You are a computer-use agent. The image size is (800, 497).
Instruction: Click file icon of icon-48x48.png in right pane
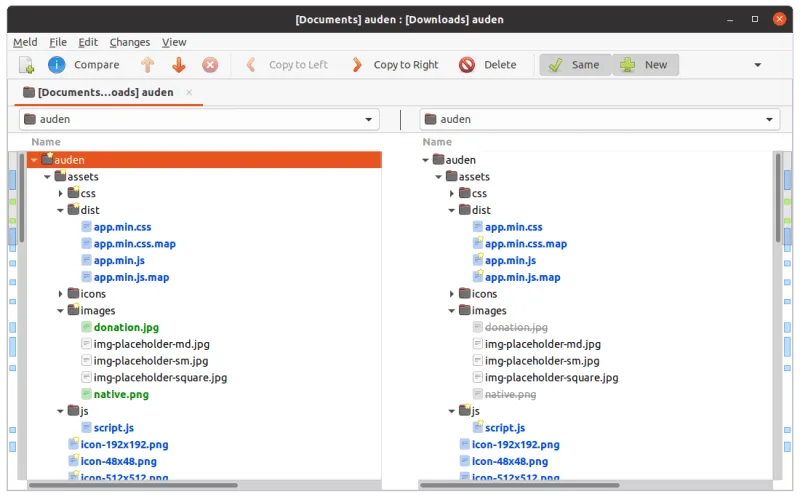click(x=464, y=461)
